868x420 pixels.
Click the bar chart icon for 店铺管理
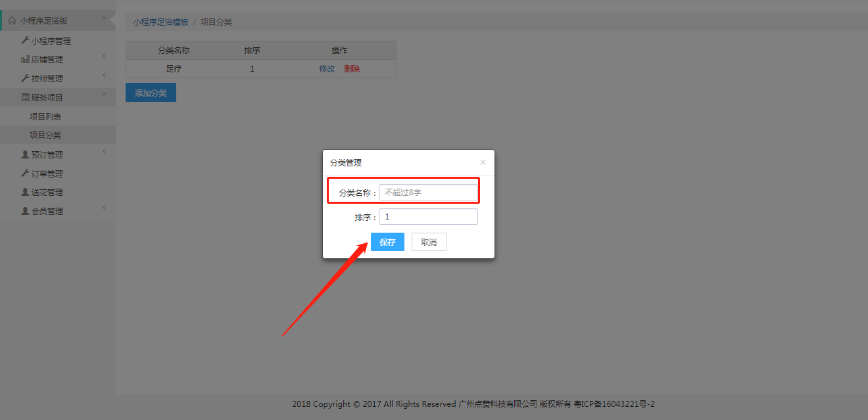tap(25, 60)
